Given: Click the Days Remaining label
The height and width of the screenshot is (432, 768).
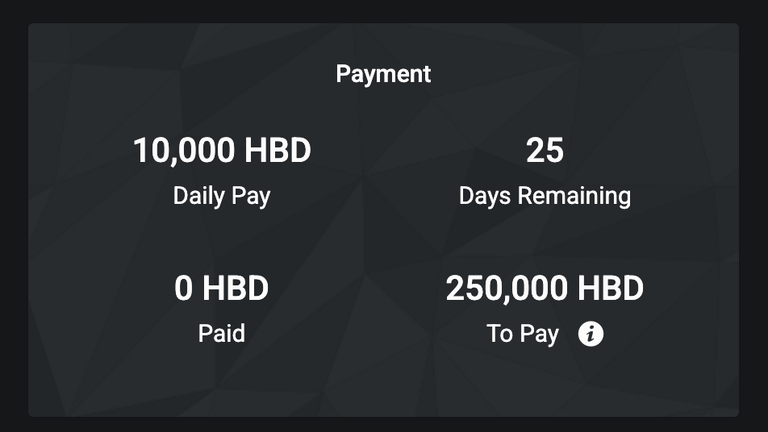Looking at the screenshot, I should pos(545,196).
